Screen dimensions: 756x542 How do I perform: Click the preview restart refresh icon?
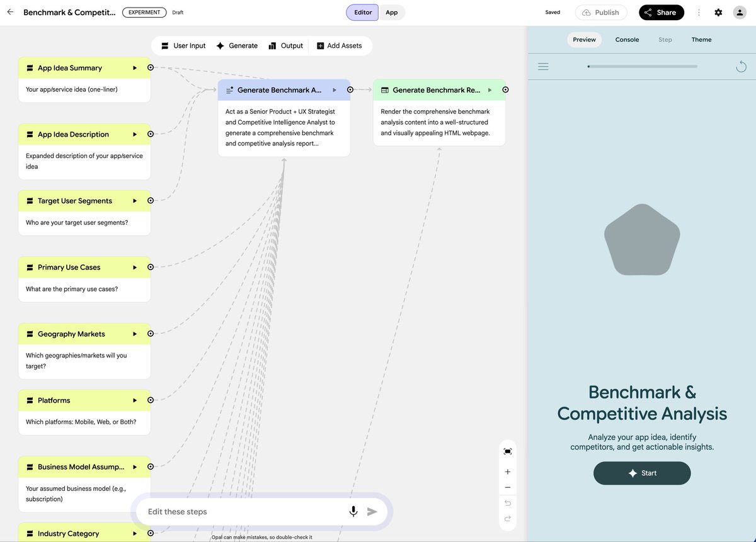pyautogui.click(x=742, y=67)
